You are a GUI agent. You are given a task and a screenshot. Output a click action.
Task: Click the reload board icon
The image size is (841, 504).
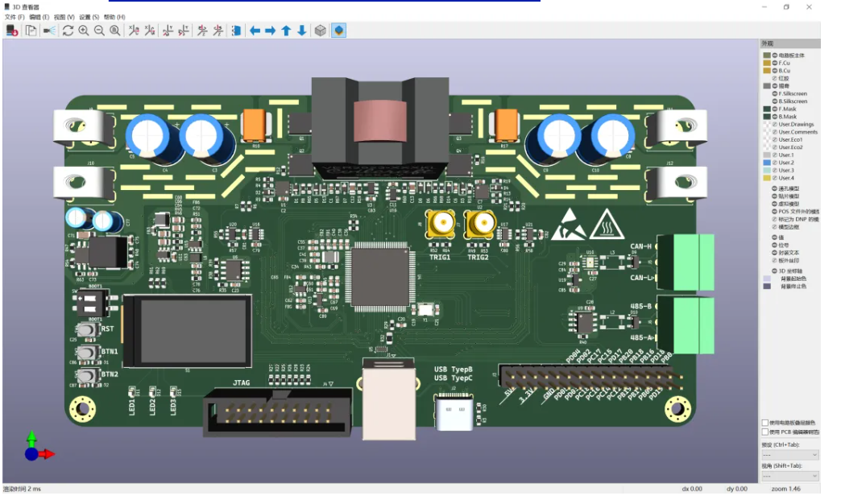coord(68,31)
